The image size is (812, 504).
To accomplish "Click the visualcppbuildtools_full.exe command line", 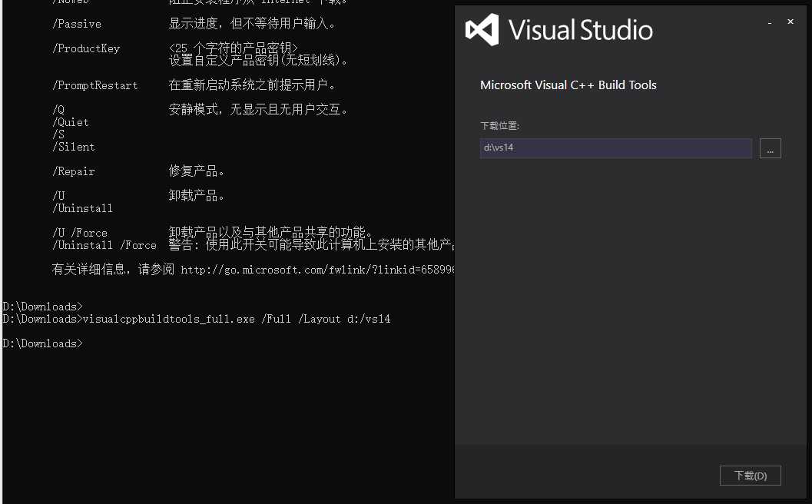I will pyautogui.click(x=196, y=319).
